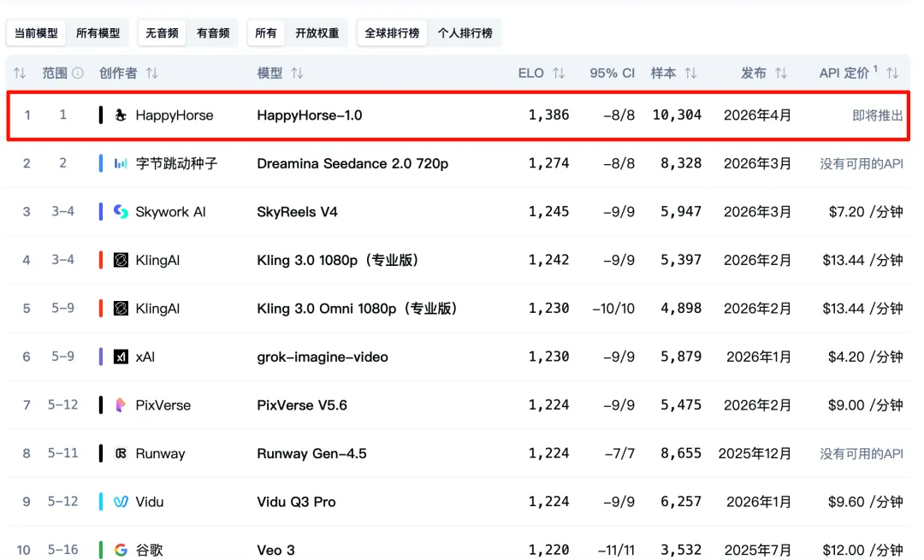The width and height of the screenshot is (924, 560).
Task: Sort by 样本 column arrows
Action: coord(690,73)
